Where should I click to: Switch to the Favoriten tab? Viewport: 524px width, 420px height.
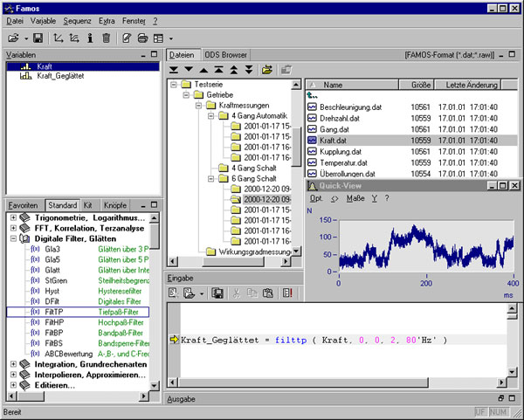tap(24, 203)
